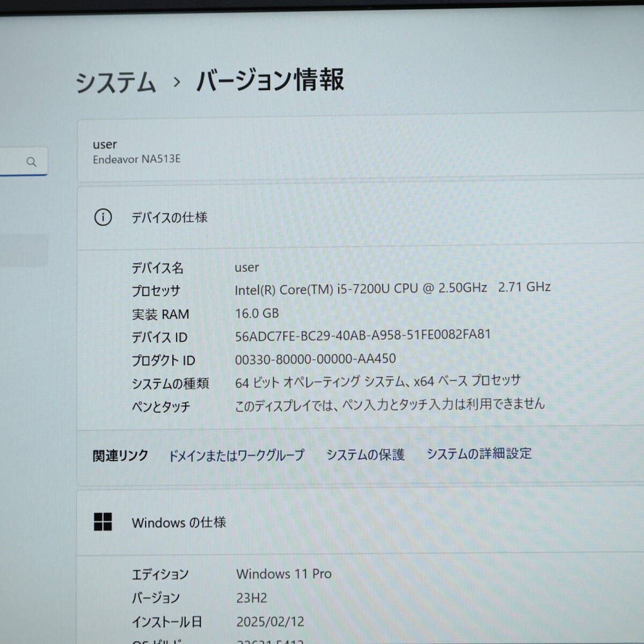Select the 64 ビット system type value
This screenshot has height=644, width=644.
(x=378, y=382)
